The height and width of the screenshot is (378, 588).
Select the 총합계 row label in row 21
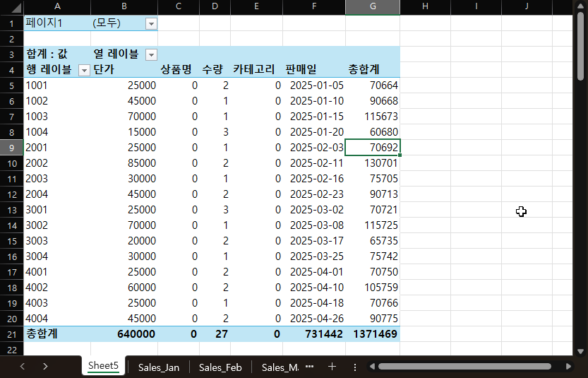[x=57, y=334]
